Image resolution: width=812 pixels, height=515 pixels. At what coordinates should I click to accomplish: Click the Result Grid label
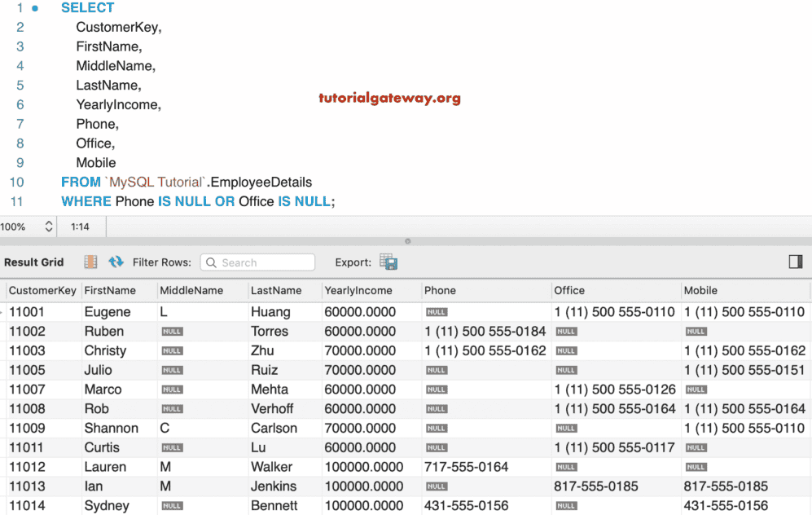(x=34, y=262)
